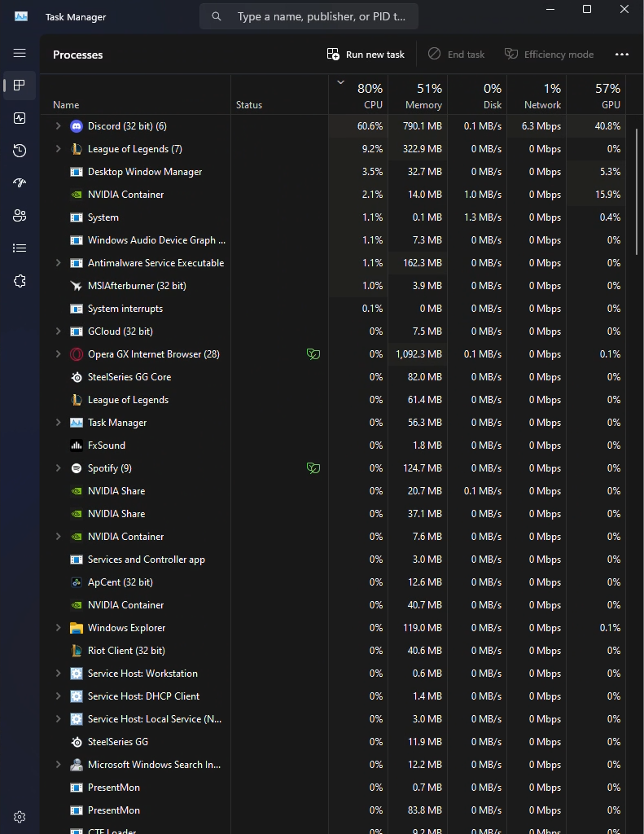Click the SteelSeries GG Core icon
The image size is (644, 834).
[77, 377]
